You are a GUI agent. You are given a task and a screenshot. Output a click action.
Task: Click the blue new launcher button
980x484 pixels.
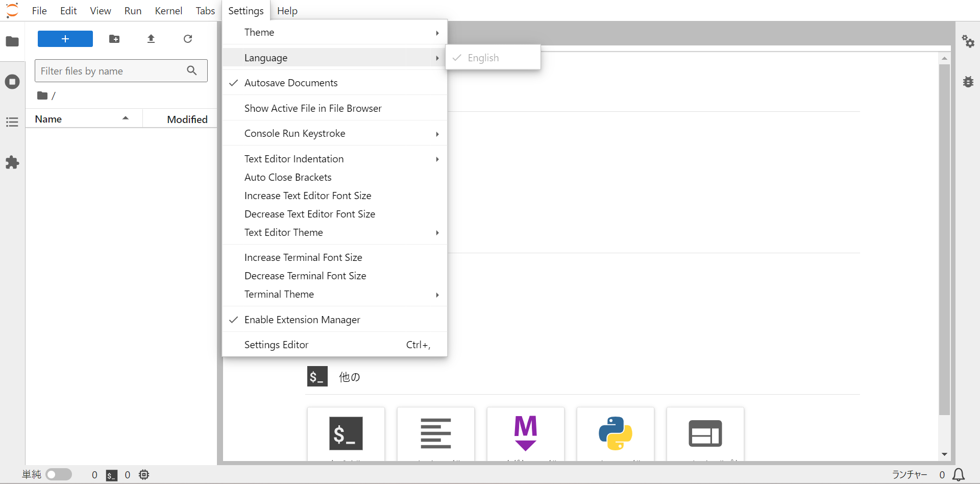tap(65, 39)
